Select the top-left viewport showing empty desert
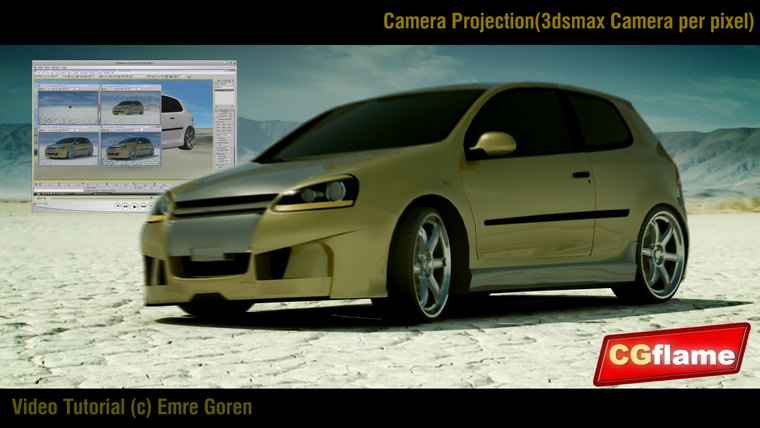 point(68,106)
